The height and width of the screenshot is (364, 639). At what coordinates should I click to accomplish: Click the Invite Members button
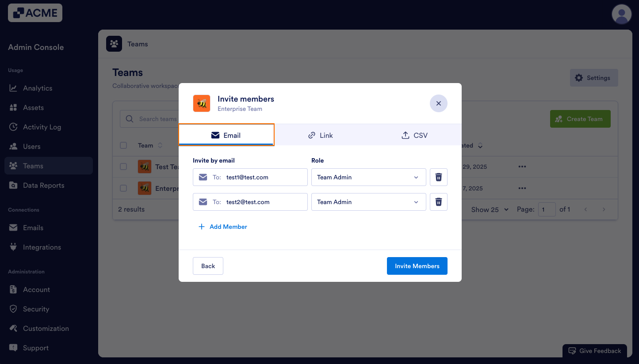click(417, 266)
